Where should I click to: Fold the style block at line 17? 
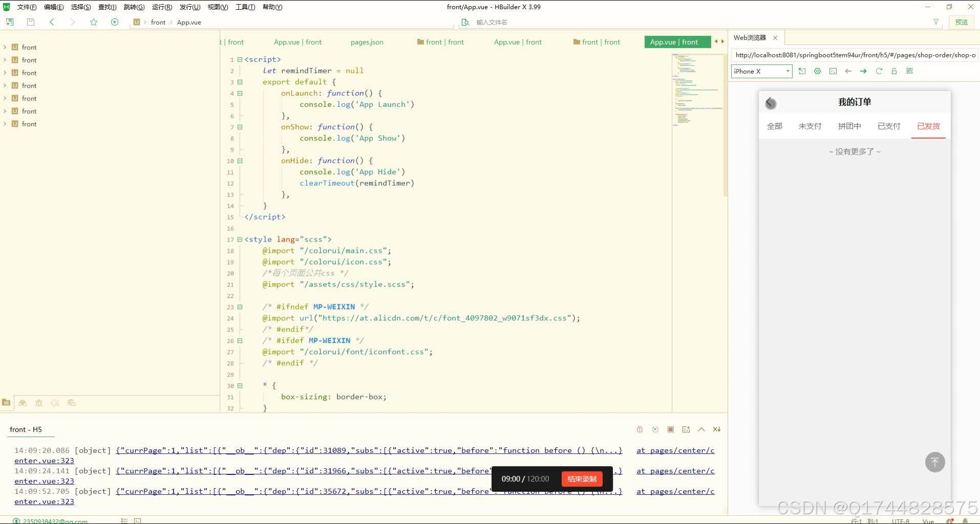click(240, 239)
